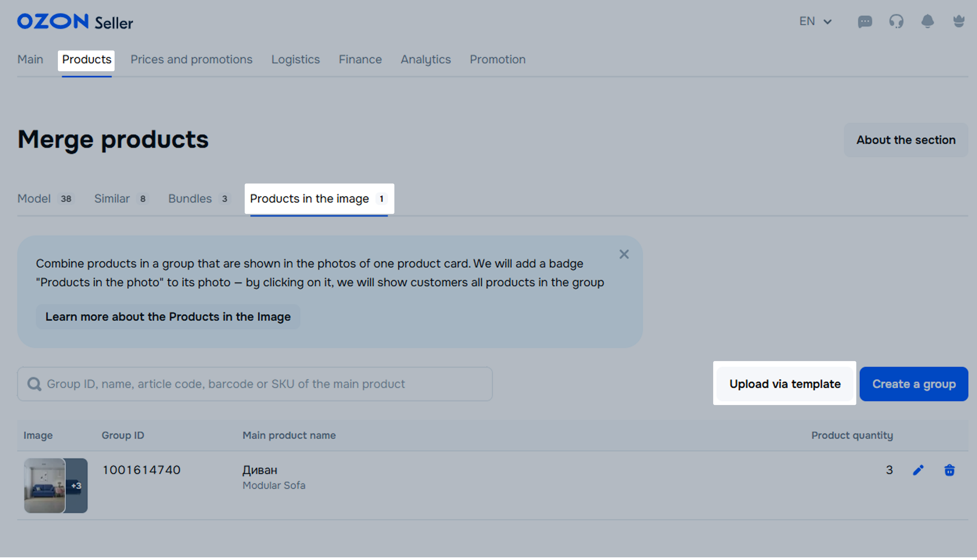Click Upload via template button
This screenshot has width=977, height=560.
coord(785,384)
